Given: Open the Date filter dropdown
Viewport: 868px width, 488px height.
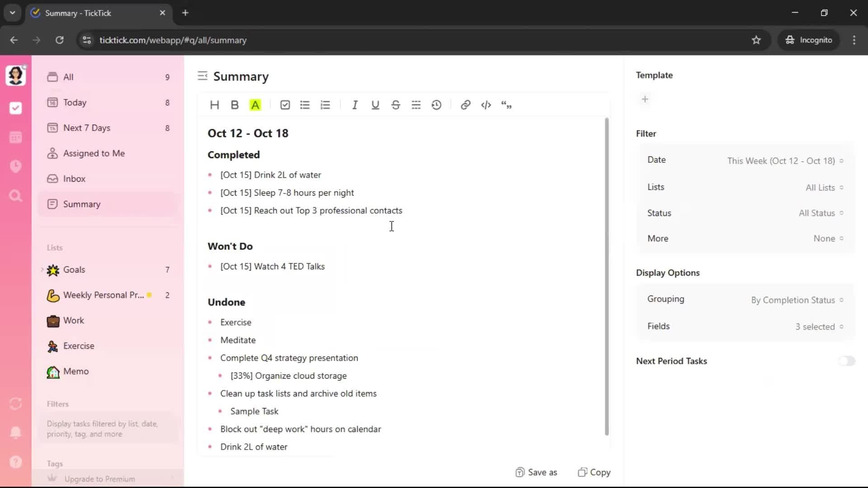Looking at the screenshot, I should (x=785, y=161).
